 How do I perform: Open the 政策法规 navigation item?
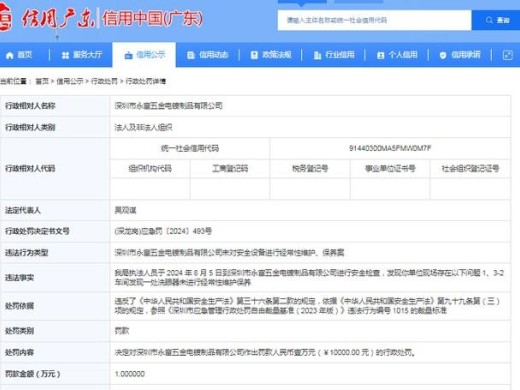[271, 55]
